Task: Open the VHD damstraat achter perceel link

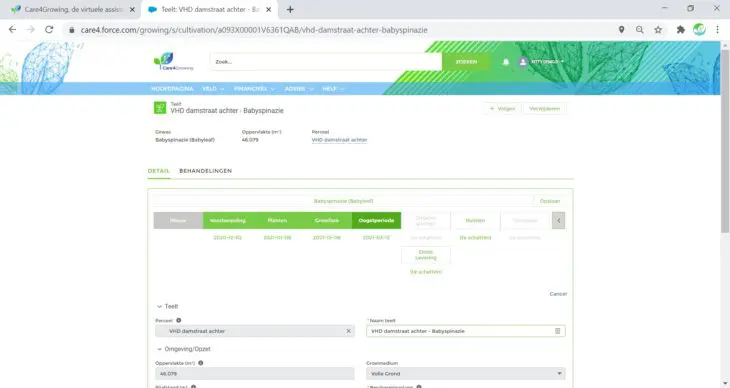Action: (x=339, y=140)
